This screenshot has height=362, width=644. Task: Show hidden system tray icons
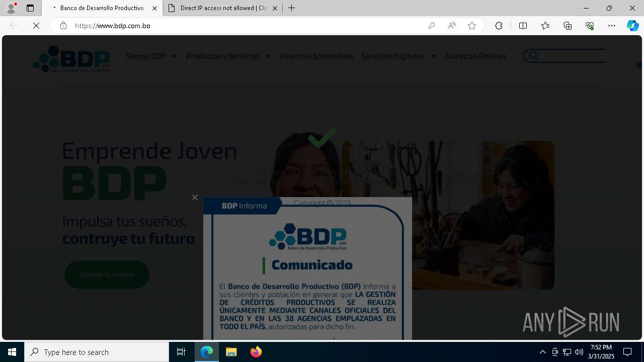542,352
